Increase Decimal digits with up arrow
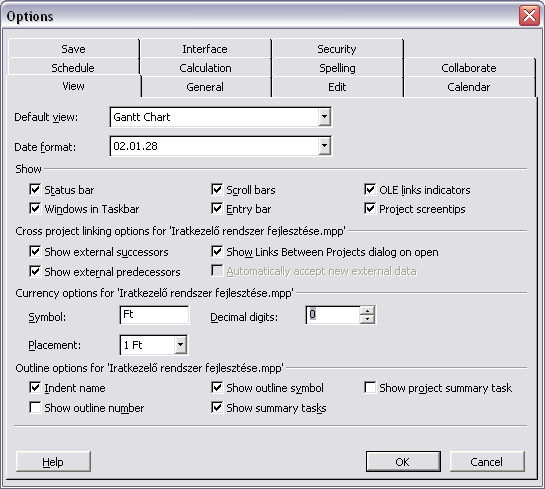545x489 pixels. (x=367, y=310)
